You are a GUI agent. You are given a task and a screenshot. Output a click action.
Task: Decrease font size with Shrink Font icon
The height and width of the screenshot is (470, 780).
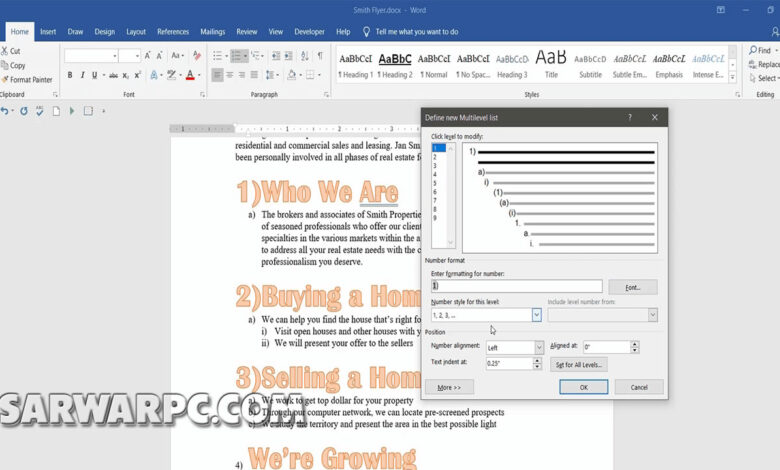pos(159,56)
